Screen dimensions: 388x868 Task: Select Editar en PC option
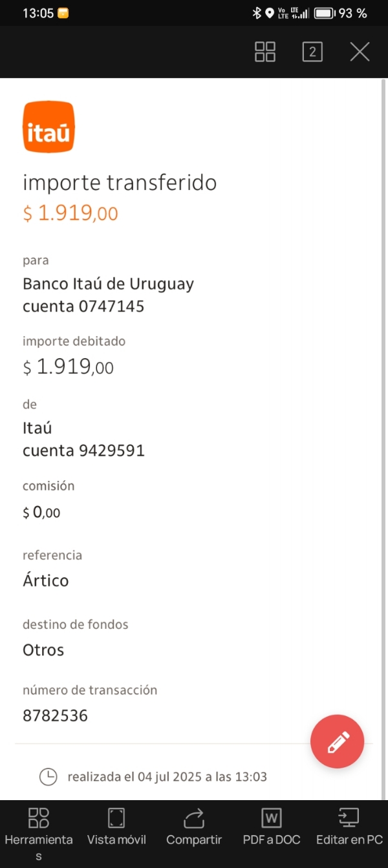[x=349, y=827]
